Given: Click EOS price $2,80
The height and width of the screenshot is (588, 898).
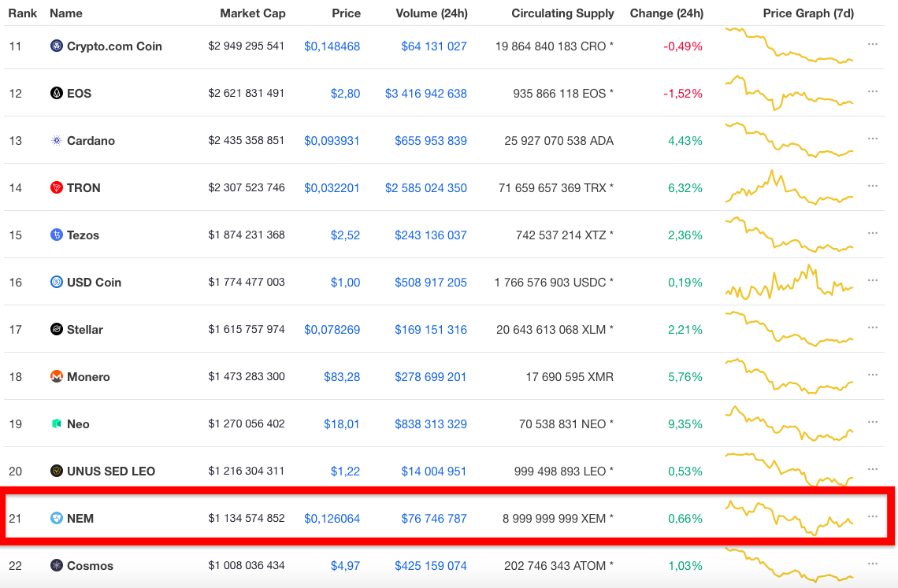Looking at the screenshot, I should 345,94.
